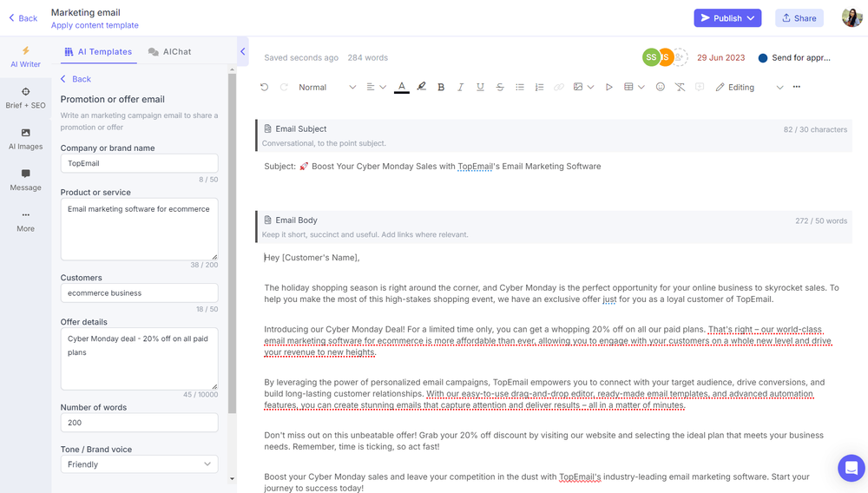
Task: Open the Message panel
Action: pyautogui.click(x=25, y=180)
